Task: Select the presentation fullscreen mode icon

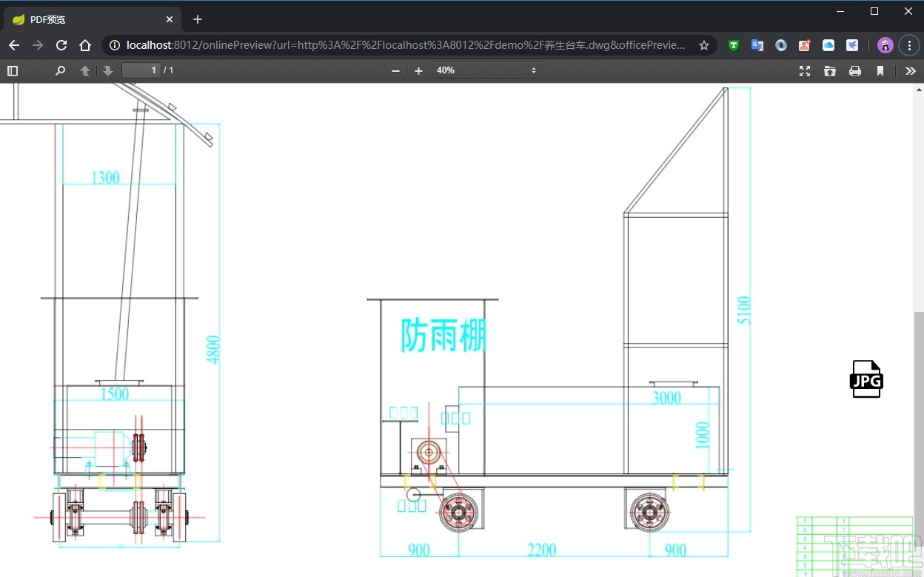Action: pyautogui.click(x=805, y=70)
